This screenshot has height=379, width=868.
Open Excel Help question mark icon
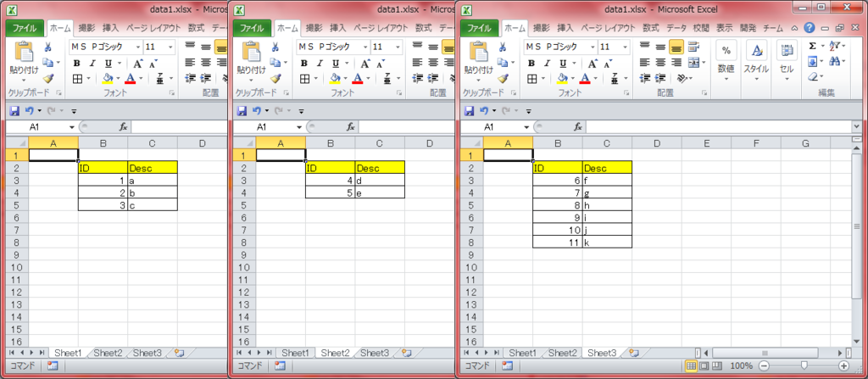[810, 28]
